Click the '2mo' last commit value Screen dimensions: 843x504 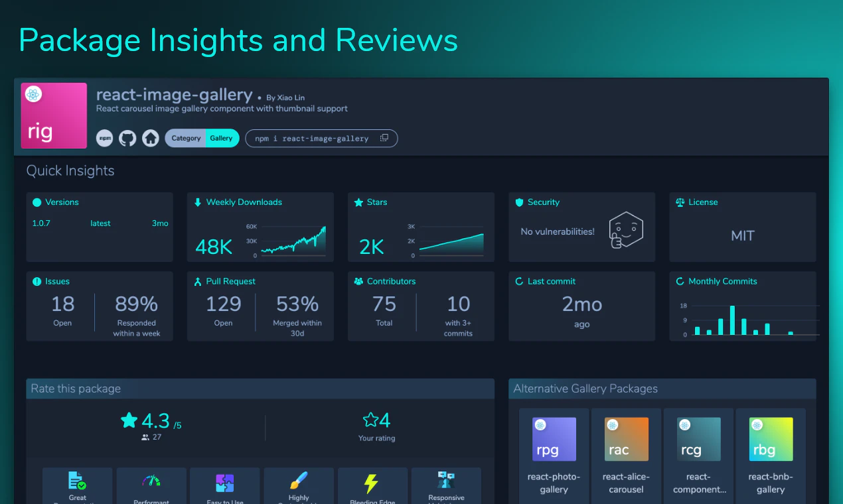pyautogui.click(x=582, y=304)
